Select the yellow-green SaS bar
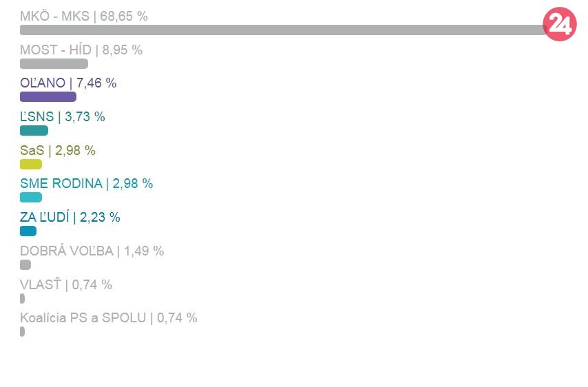 pyautogui.click(x=31, y=165)
